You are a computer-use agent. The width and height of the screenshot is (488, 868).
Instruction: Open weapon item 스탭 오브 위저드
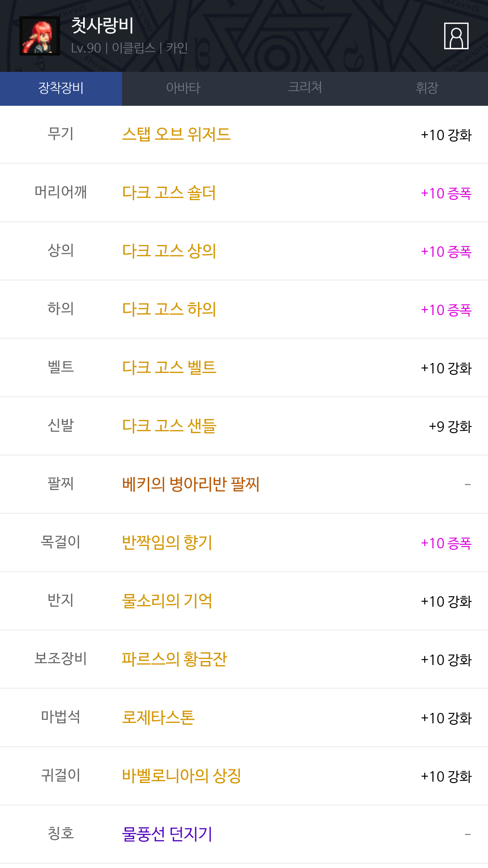click(176, 134)
